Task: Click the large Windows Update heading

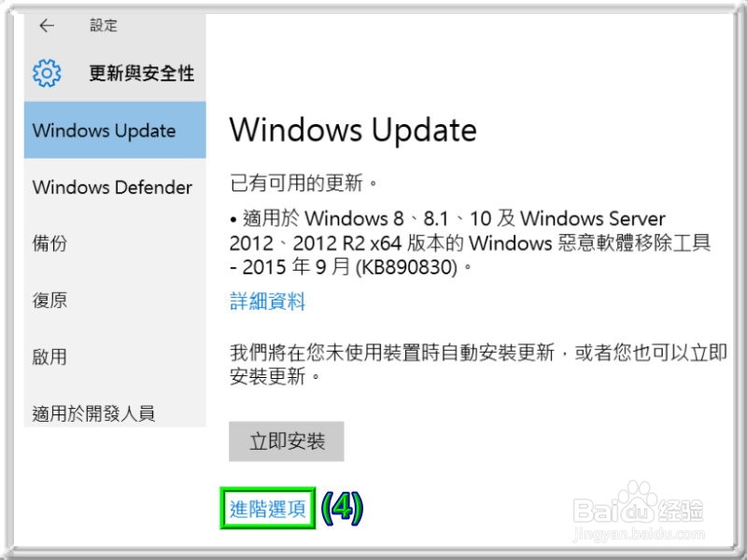Action: pyautogui.click(x=353, y=130)
